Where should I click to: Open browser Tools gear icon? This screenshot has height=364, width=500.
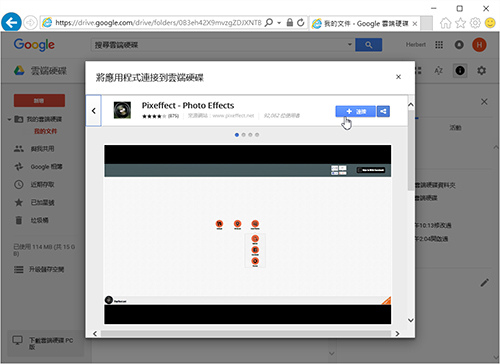pos(475,23)
